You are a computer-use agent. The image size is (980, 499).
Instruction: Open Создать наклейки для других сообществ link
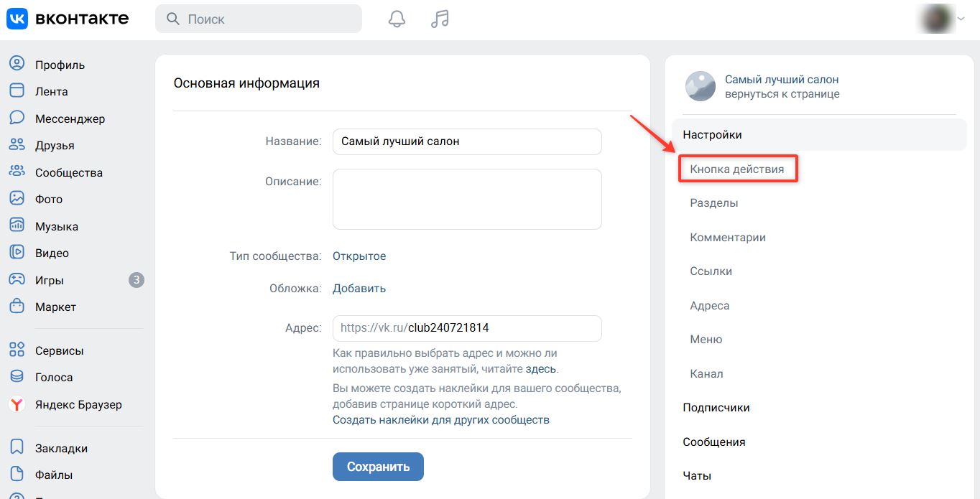tap(441, 420)
